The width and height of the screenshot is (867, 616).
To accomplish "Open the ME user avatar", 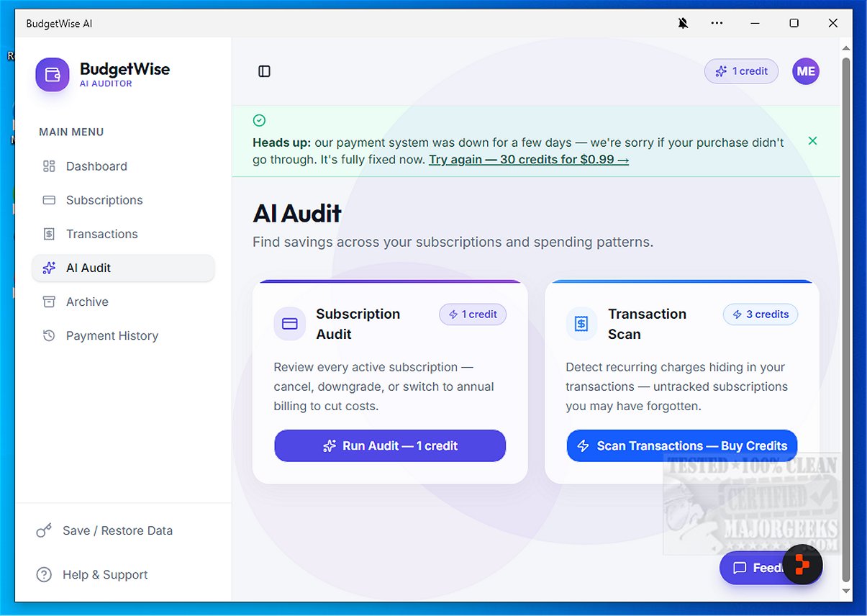I will click(806, 71).
